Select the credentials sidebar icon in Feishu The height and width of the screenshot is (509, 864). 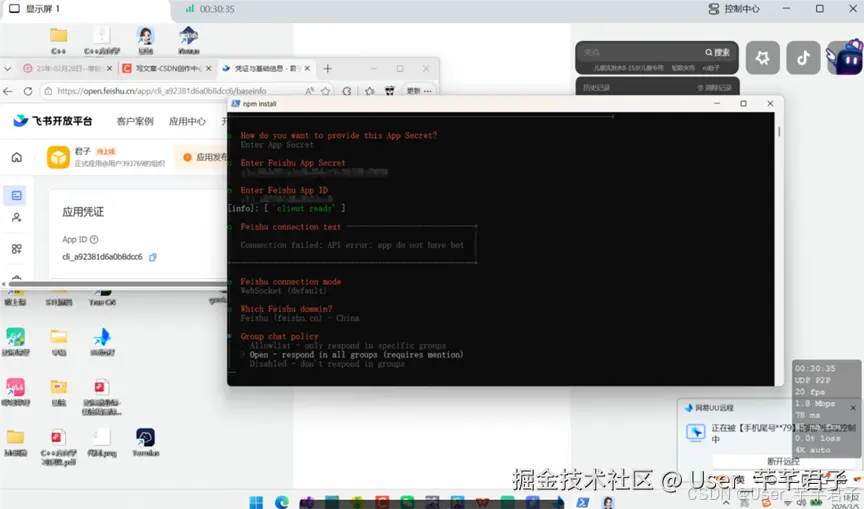tap(17, 196)
